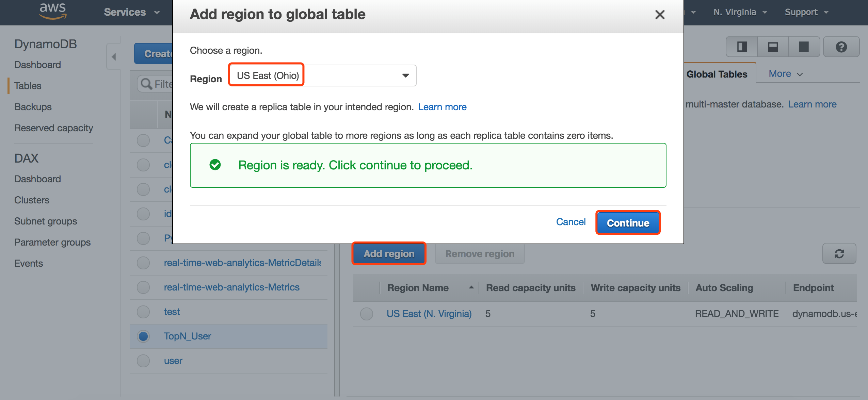Image resolution: width=868 pixels, height=400 pixels.
Task: Open the help question mark icon
Action: coord(841,47)
